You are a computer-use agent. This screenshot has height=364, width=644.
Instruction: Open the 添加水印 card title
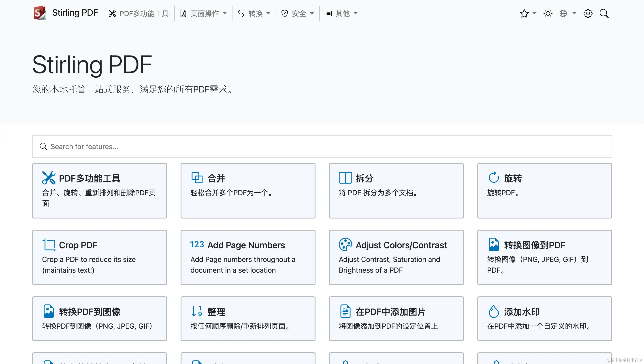(x=522, y=312)
